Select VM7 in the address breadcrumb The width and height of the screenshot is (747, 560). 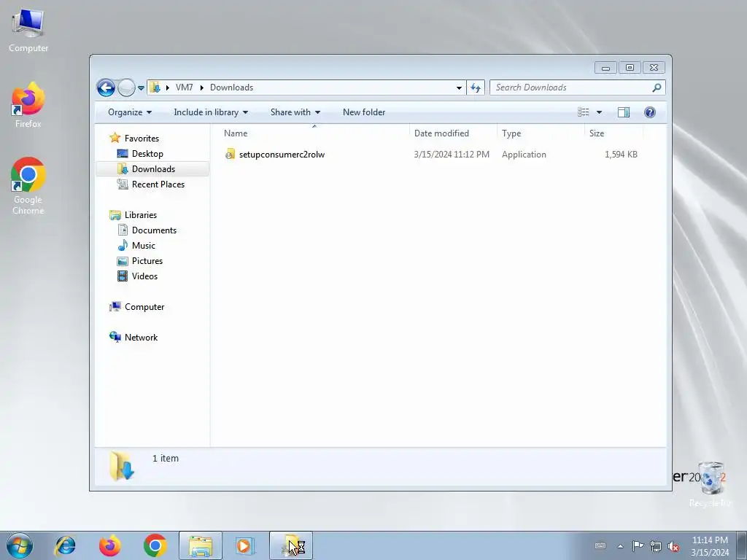point(184,87)
